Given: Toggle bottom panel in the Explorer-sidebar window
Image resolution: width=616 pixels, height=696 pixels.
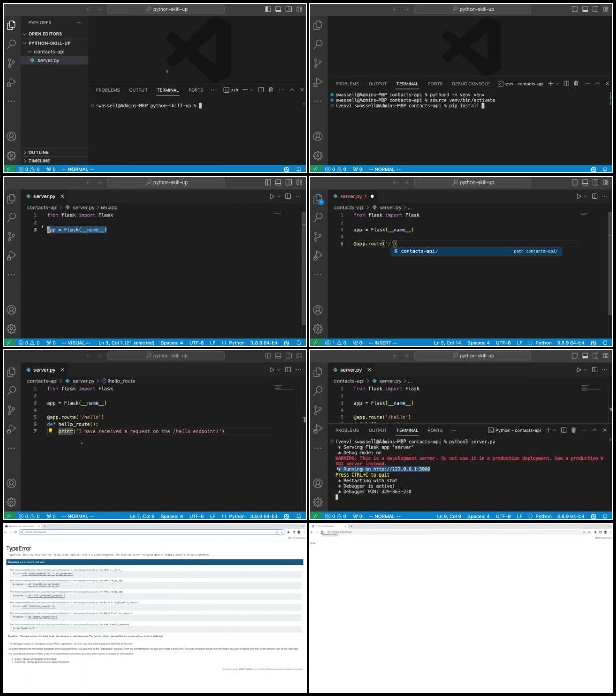Looking at the screenshot, I should 278,9.
